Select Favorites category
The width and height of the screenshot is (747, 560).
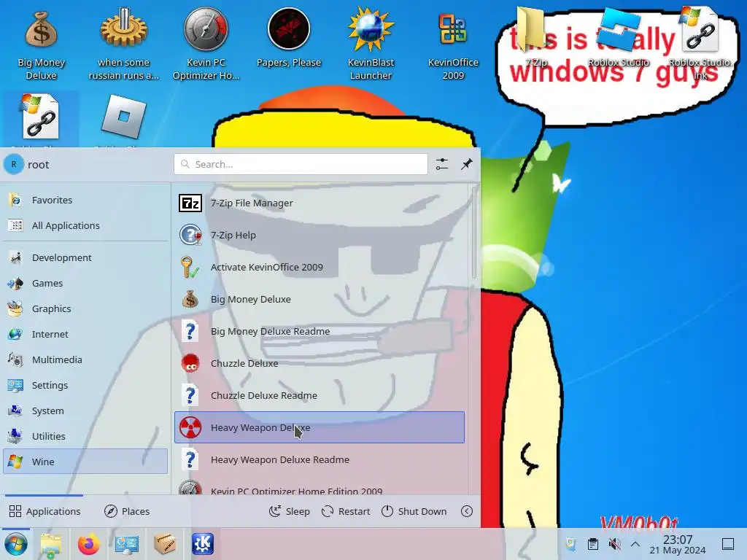point(85,200)
